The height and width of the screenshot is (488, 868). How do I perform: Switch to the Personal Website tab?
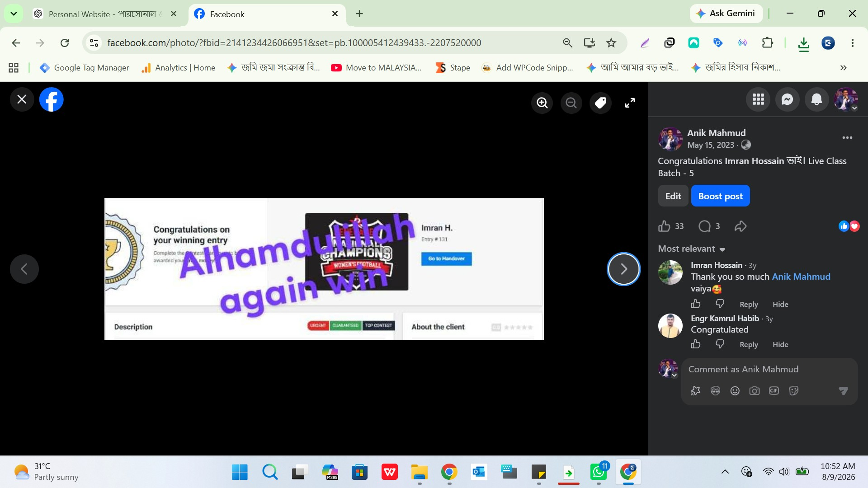tap(104, 14)
